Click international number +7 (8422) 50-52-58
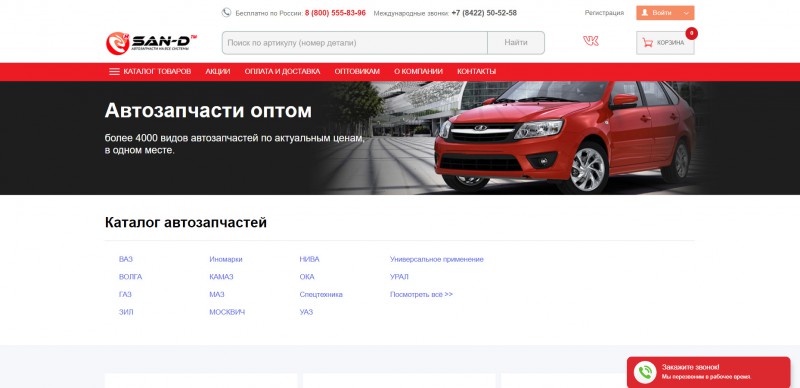 coord(484,13)
